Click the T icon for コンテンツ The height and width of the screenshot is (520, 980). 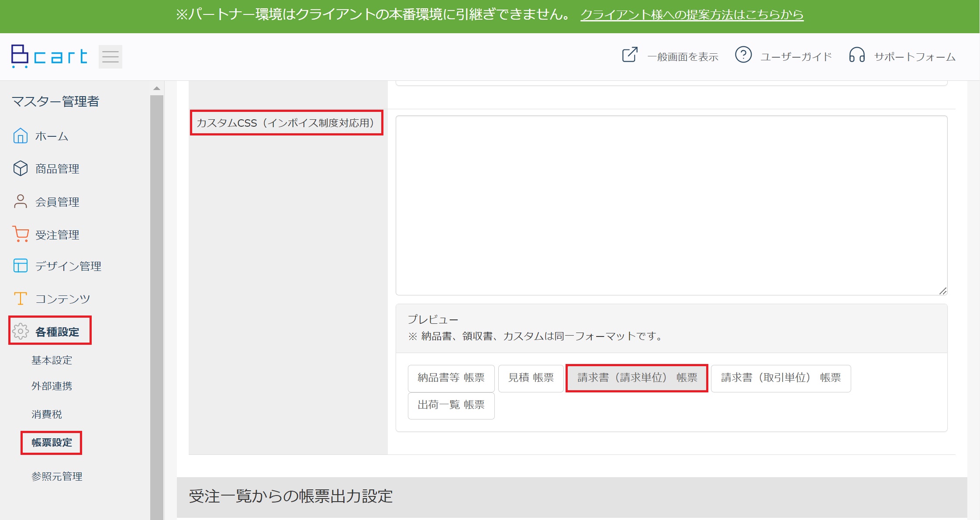click(21, 298)
